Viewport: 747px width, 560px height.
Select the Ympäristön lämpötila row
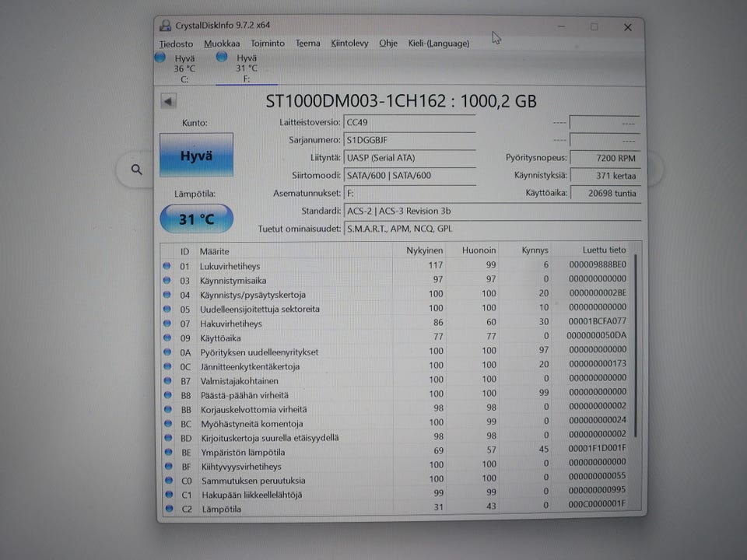[x=396, y=450]
